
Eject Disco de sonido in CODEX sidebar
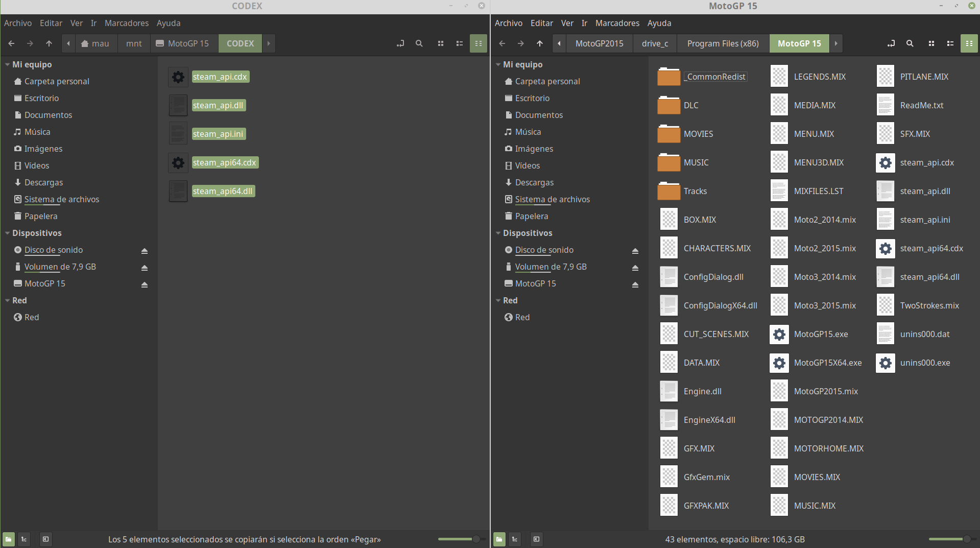(x=145, y=251)
